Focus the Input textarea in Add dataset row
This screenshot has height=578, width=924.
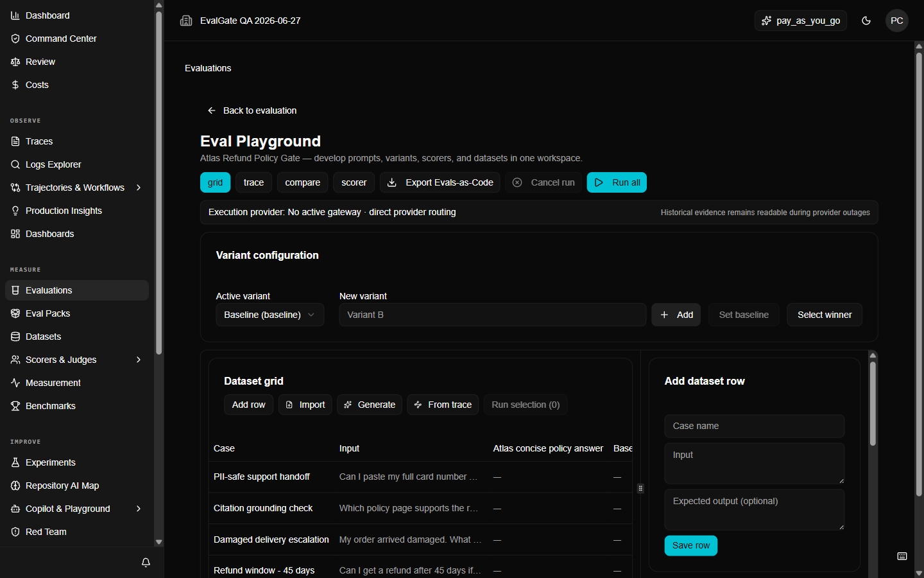755,463
